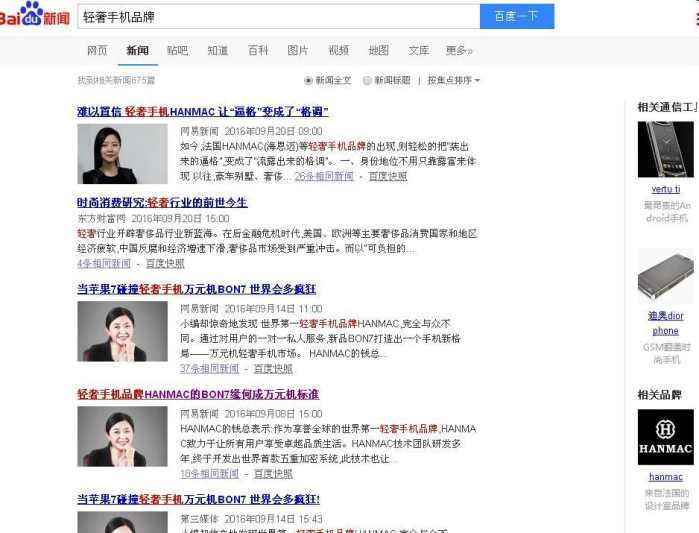This screenshot has width=699, height=533.
Task: Open the 迪奥dior phone image
Action: [666, 276]
